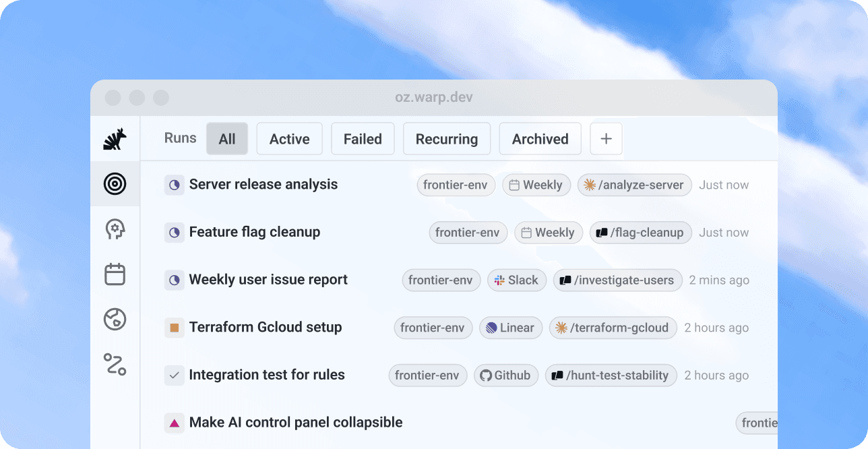This screenshot has width=868, height=449.
Task: Switch to the Recurring tab
Action: point(446,139)
